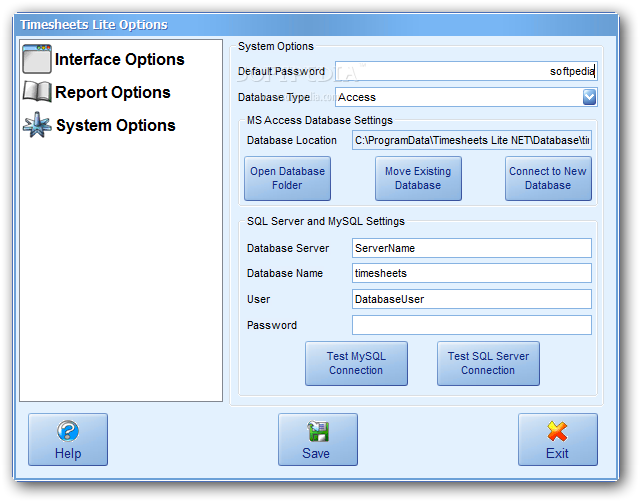Test the MySQL connection

[356, 363]
